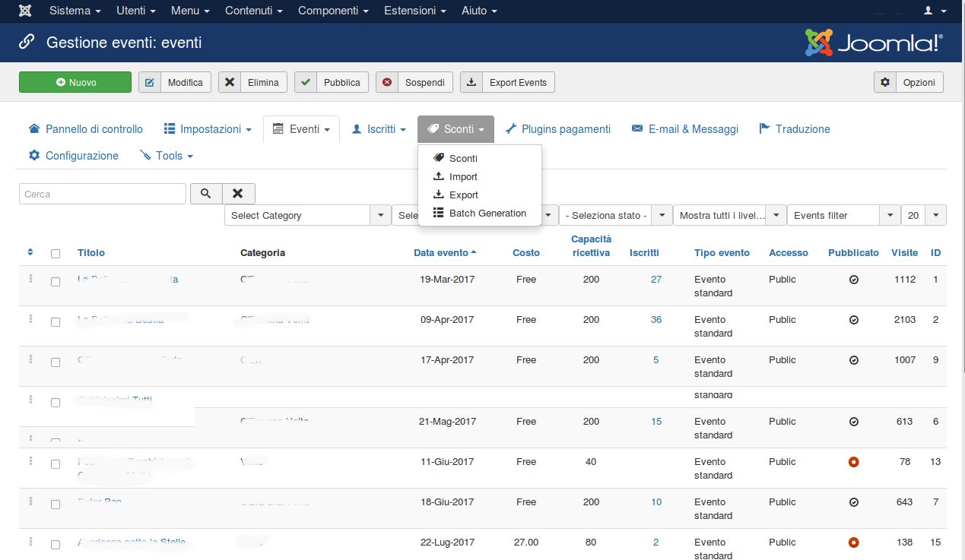Image resolution: width=965 pixels, height=560 pixels.
Task: Click the ordering sort arrows column header
Action: (x=30, y=252)
